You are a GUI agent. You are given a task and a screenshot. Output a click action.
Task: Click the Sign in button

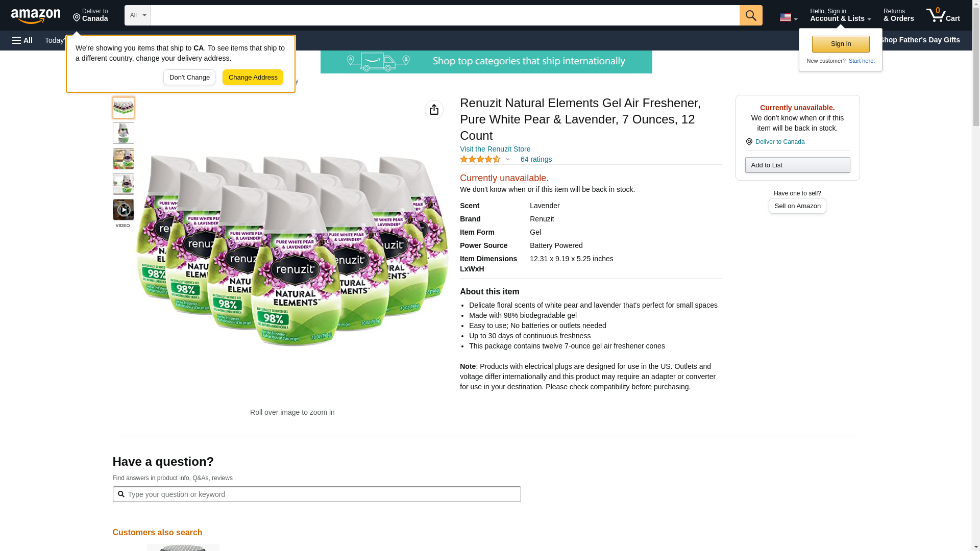(x=841, y=44)
